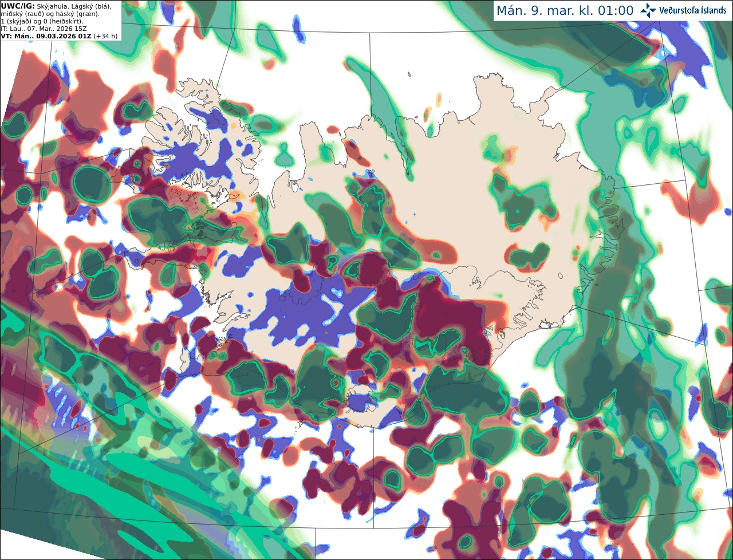The width and height of the screenshot is (733, 560).
Task: Click the 'Veðurstofa Íslands' name text
Action: [693, 10]
